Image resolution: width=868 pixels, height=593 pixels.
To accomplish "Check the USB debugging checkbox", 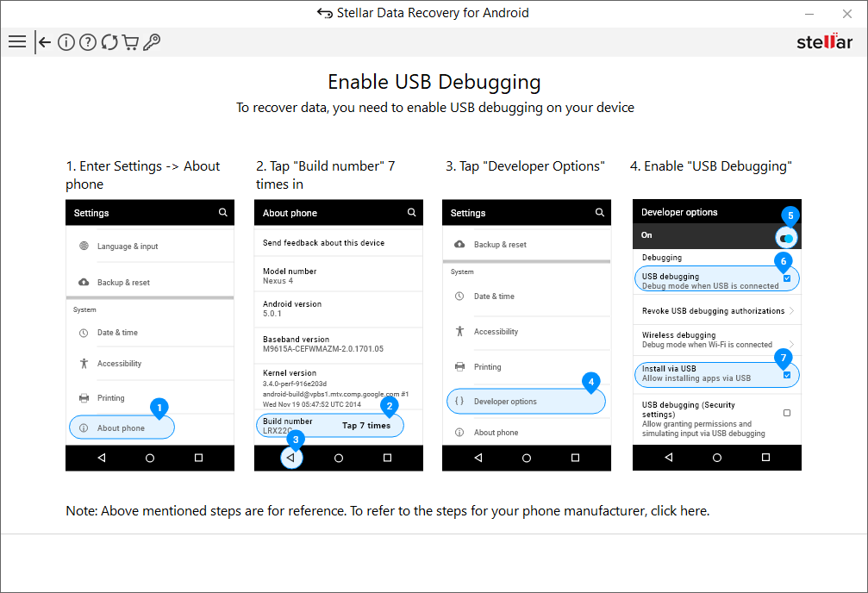I will (787, 278).
